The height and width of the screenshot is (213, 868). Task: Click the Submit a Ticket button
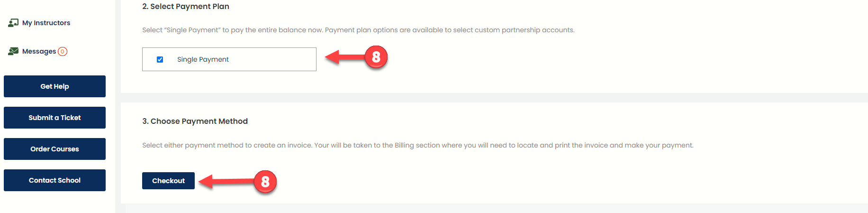[54, 118]
